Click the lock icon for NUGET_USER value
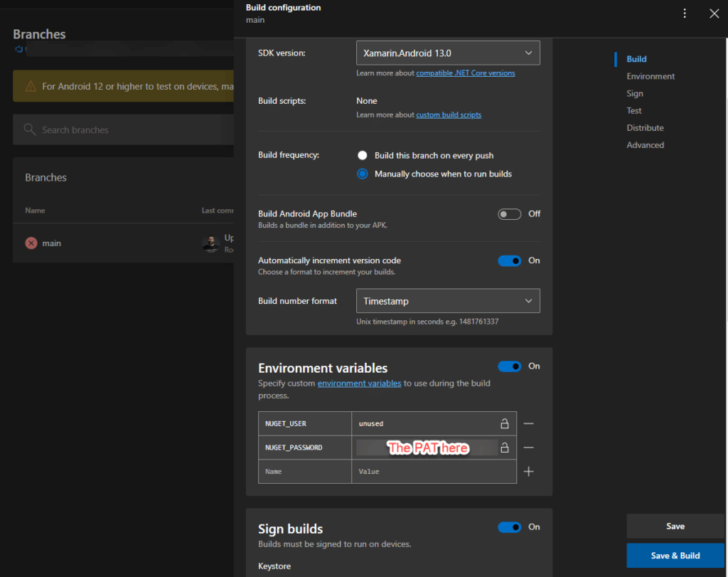This screenshot has width=728, height=577. (x=505, y=424)
